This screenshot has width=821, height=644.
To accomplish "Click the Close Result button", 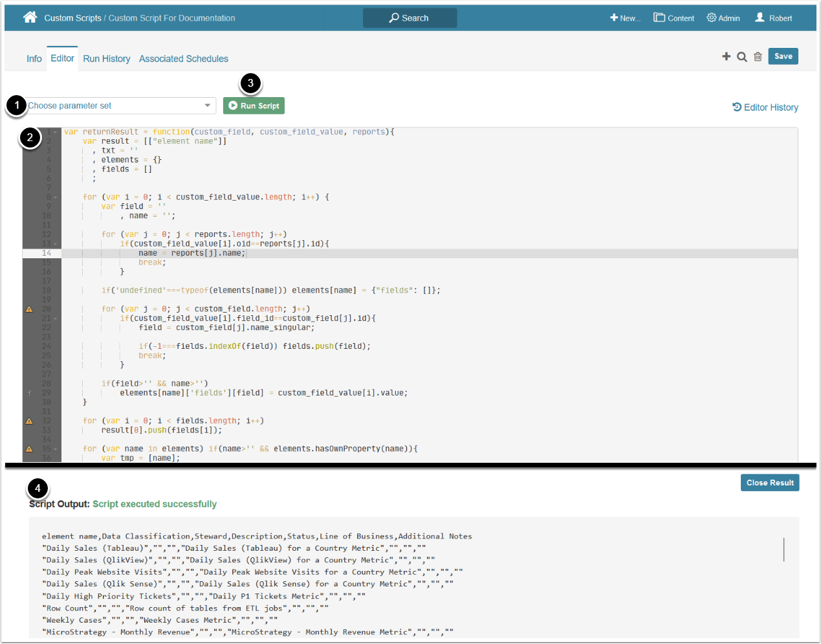I will pyautogui.click(x=769, y=483).
